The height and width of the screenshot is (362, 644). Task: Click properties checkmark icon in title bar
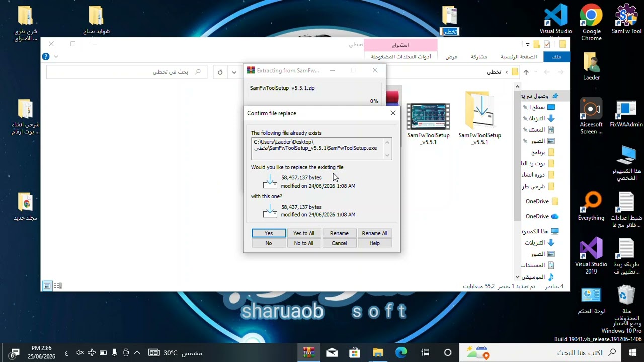(x=547, y=44)
